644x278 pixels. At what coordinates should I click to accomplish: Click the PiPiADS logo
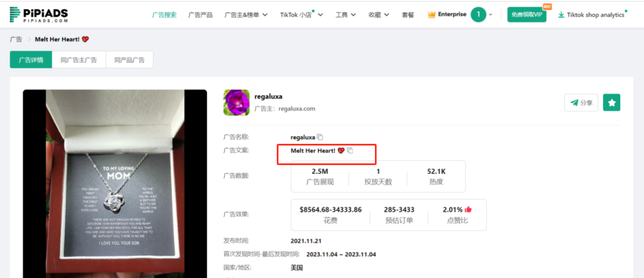(x=39, y=14)
